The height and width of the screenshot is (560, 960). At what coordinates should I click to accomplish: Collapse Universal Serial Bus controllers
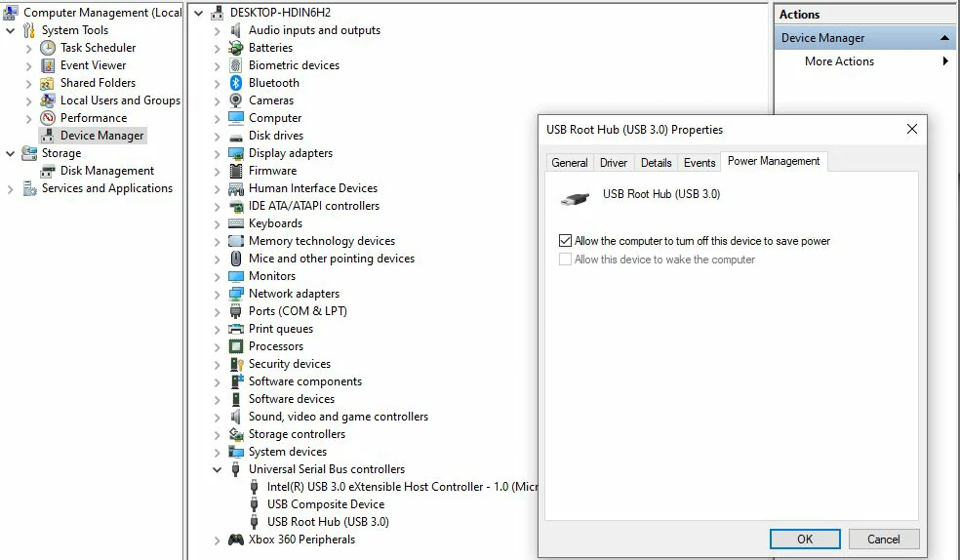coord(217,469)
